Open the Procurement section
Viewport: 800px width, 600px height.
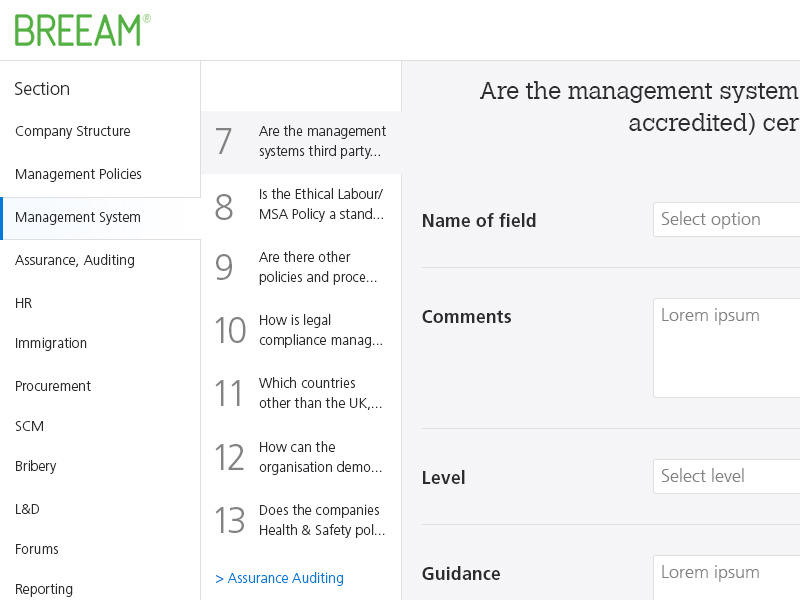[53, 386]
